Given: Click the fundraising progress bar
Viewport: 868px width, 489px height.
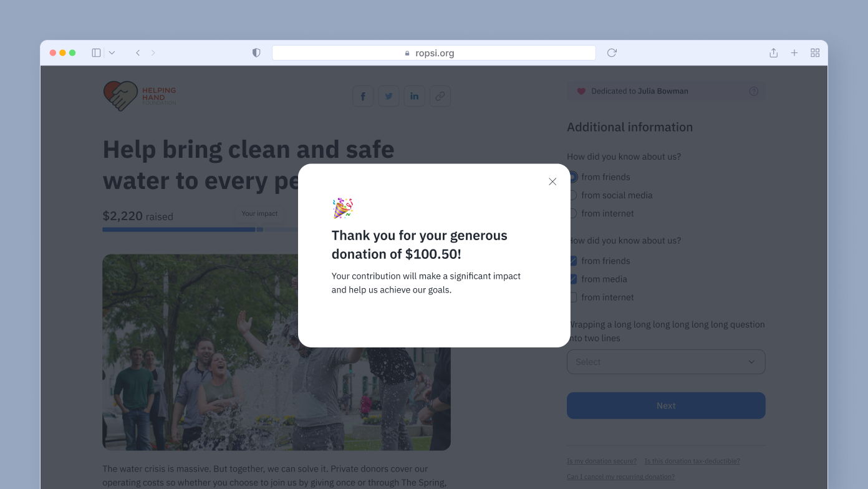Looking at the screenshot, I should click(x=201, y=230).
